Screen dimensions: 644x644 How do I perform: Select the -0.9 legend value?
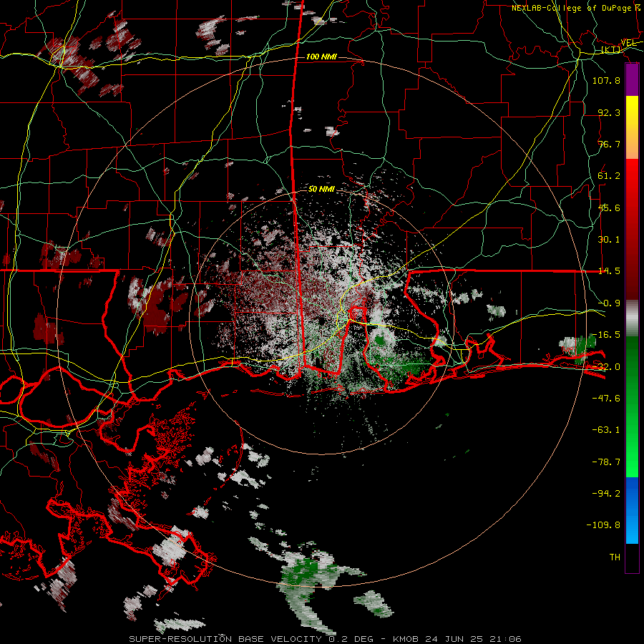point(609,303)
